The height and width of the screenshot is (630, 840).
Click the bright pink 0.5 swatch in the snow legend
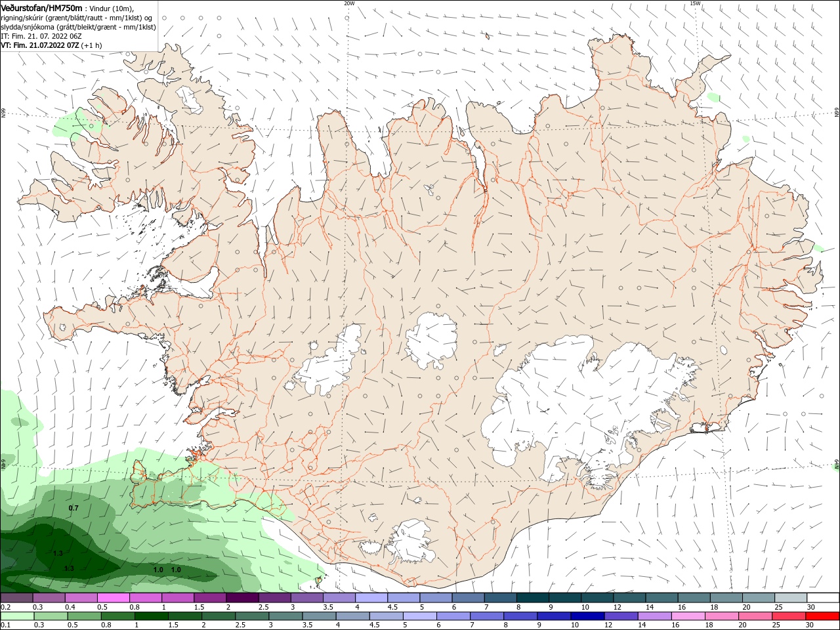pyautogui.click(x=114, y=598)
